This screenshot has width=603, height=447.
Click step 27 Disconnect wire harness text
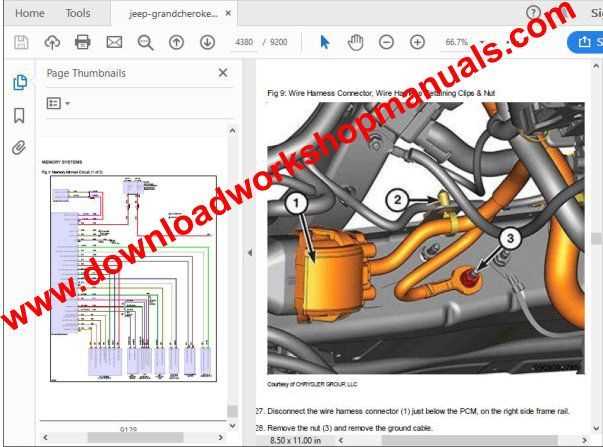coord(412,411)
